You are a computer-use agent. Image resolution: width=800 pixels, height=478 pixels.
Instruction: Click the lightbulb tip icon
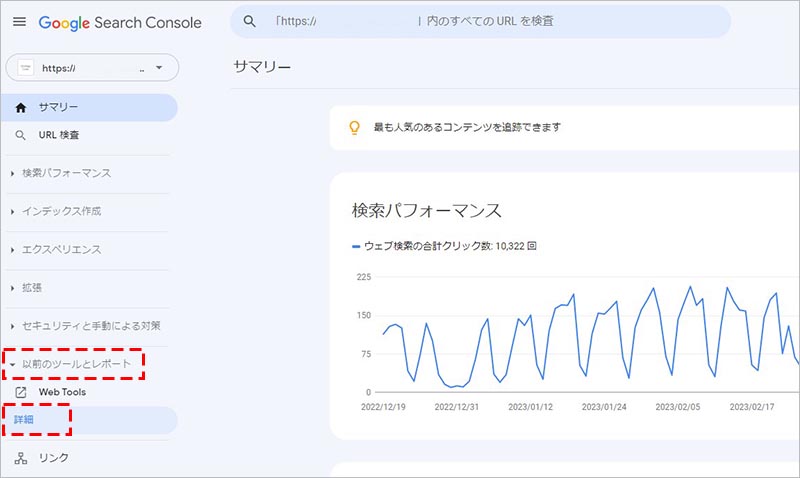click(352, 127)
